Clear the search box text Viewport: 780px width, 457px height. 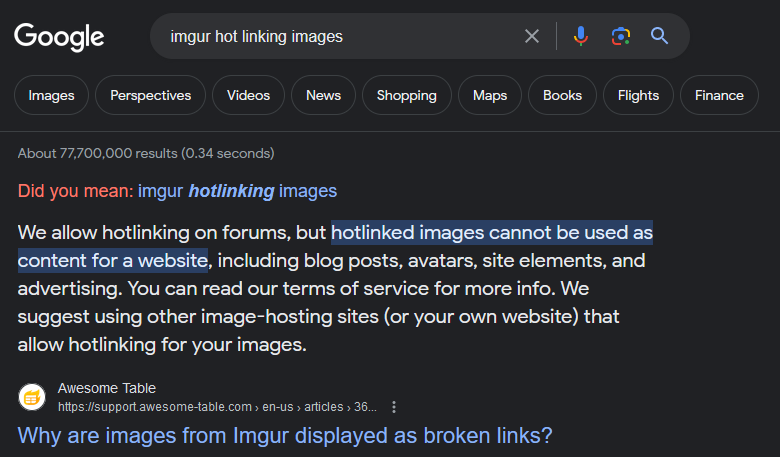pos(532,37)
